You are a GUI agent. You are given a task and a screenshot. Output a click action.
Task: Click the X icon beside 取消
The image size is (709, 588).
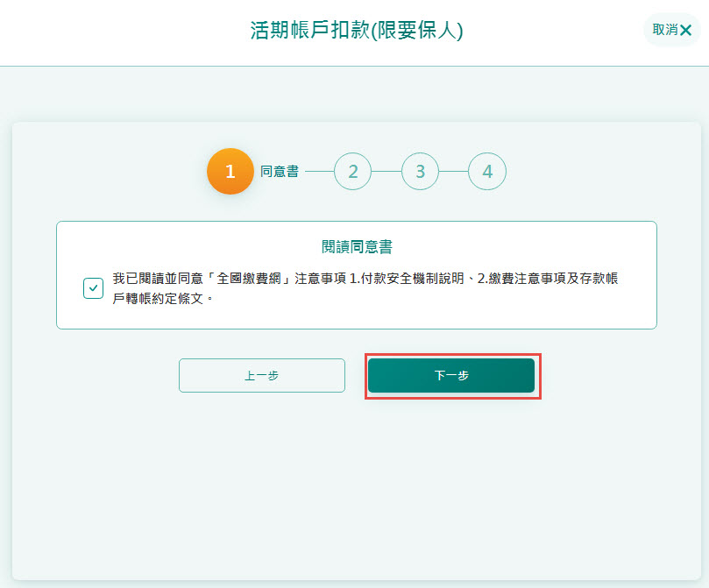tap(685, 31)
